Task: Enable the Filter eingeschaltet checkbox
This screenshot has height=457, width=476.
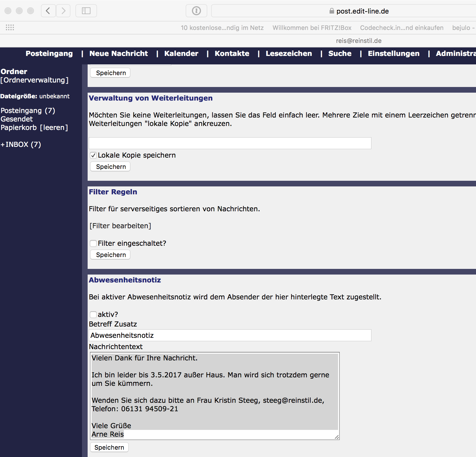Action: coord(93,243)
